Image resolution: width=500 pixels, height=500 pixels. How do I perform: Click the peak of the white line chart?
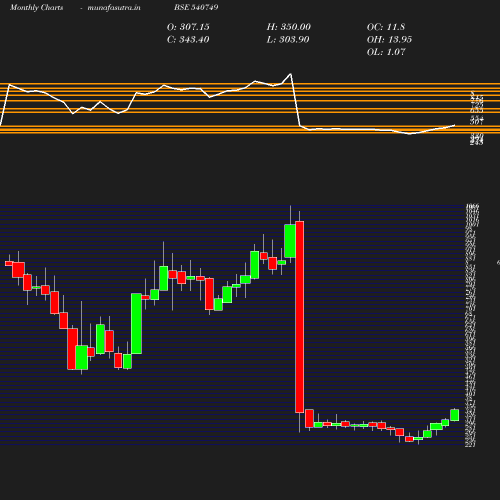pyautogui.click(x=291, y=74)
